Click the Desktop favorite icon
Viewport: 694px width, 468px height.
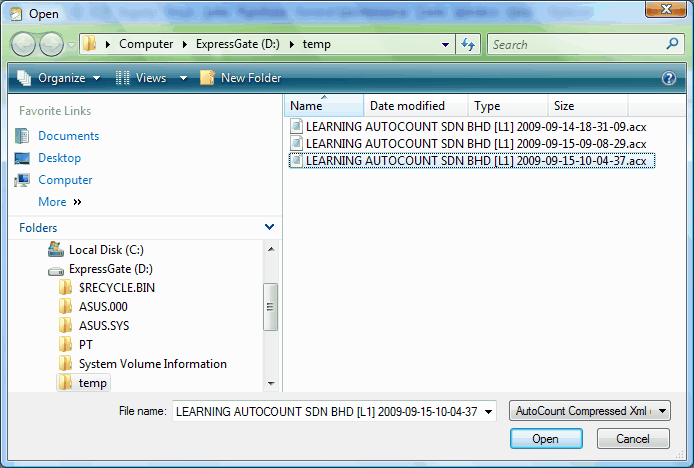22,158
